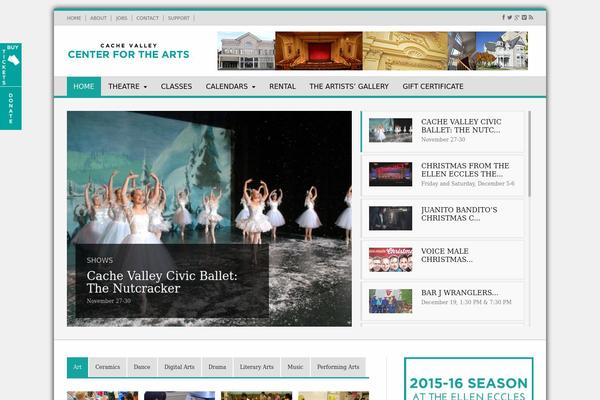600x400 pixels.
Task: Switch to the Performing Arts tab
Action: (x=338, y=367)
